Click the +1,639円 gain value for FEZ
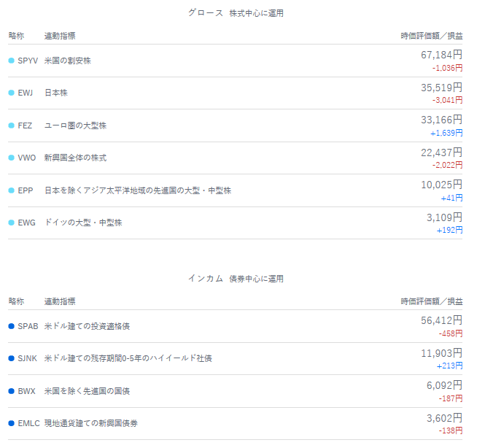Image resolution: width=477 pixels, height=448 pixels. [x=446, y=133]
